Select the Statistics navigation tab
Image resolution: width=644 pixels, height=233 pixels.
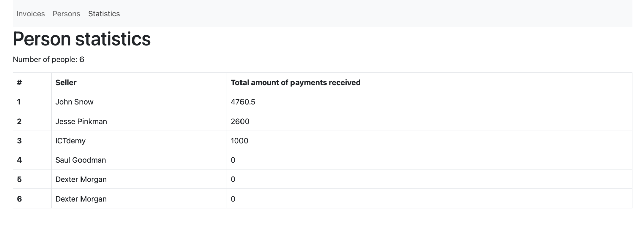point(104,14)
